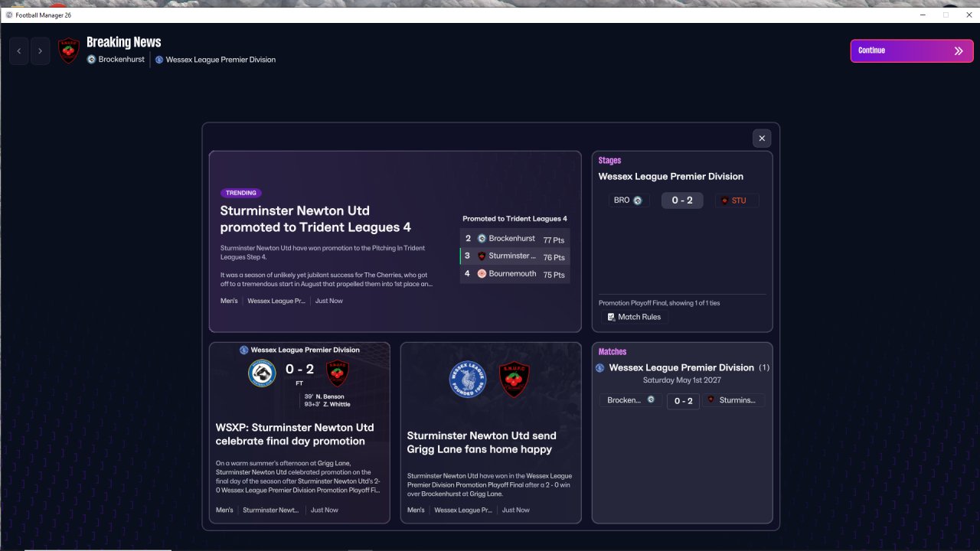Viewport: 980px width, 551px height.
Task: Open the Sturminster Newton Utd club badge in header
Action: click(x=69, y=51)
